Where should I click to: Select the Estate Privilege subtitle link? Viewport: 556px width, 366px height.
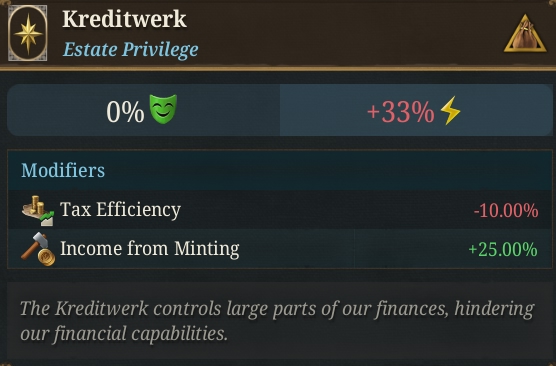pos(130,49)
